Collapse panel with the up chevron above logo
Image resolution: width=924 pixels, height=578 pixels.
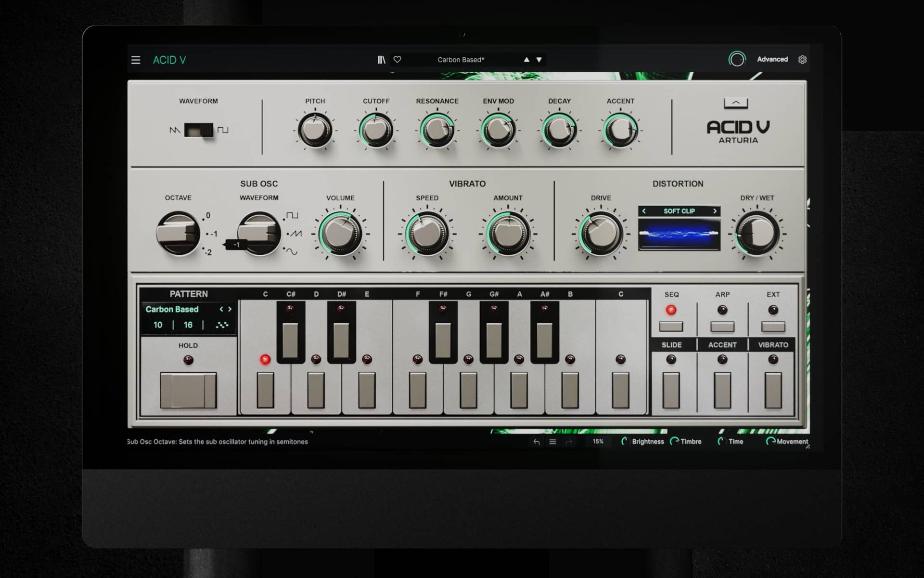(736, 103)
